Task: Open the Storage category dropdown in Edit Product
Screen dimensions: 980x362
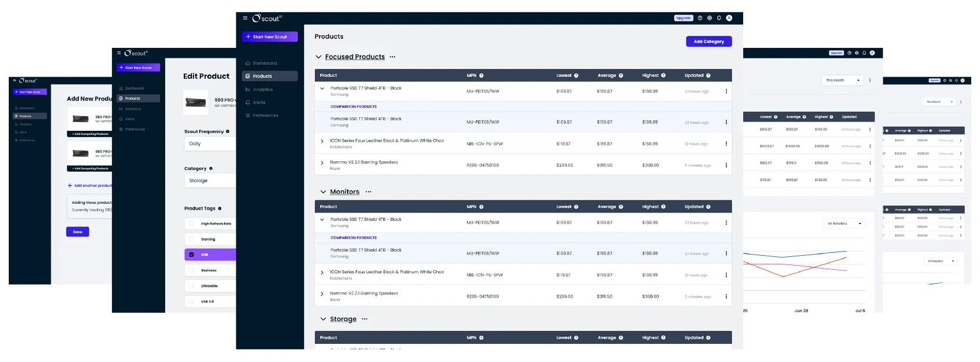Action: (x=211, y=180)
